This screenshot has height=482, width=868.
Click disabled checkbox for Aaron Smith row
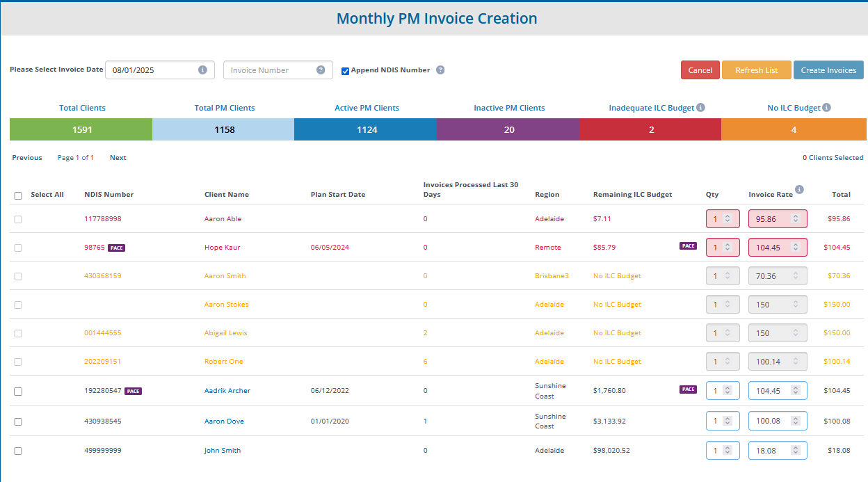18,276
